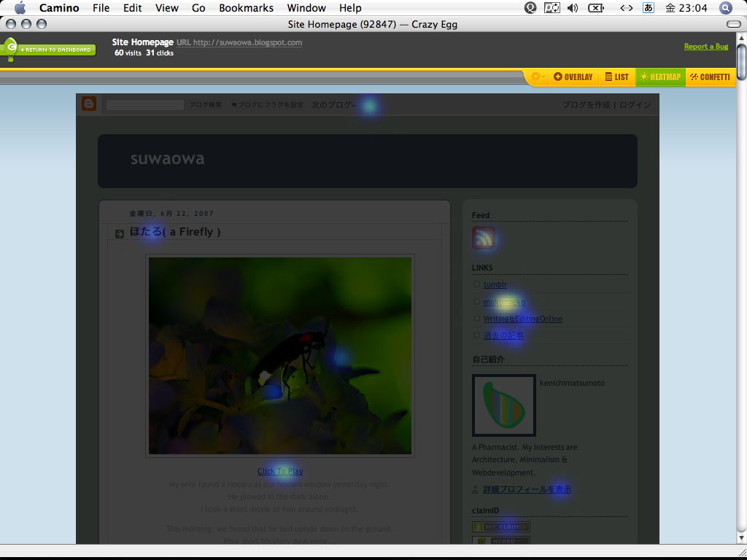Switch to the Confetti view tab

click(x=710, y=77)
